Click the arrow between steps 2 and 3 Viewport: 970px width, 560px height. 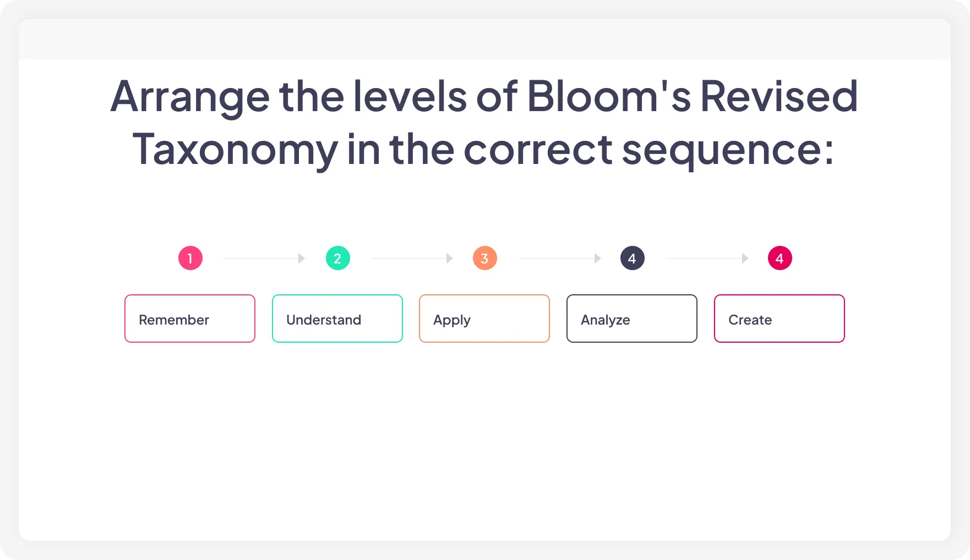(412, 259)
